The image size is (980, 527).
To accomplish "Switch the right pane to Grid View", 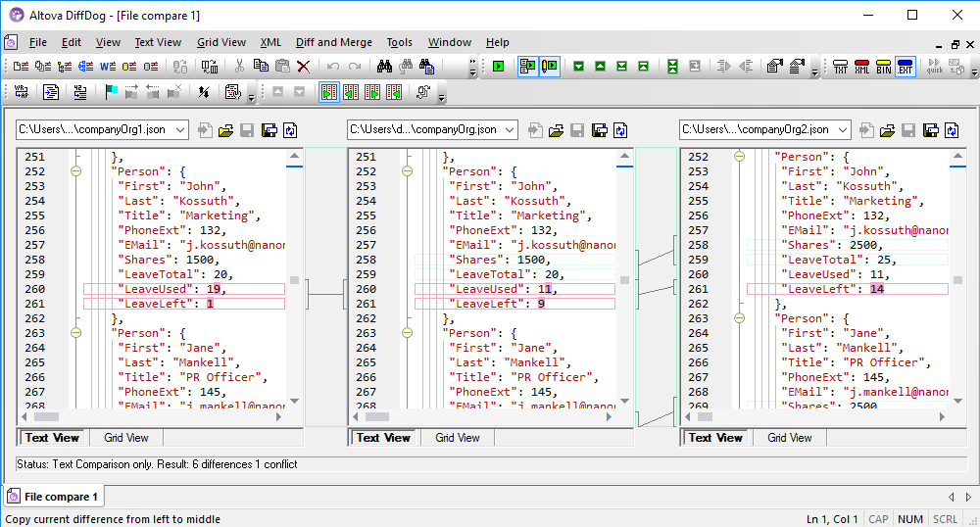I will pyautogui.click(x=790, y=438).
